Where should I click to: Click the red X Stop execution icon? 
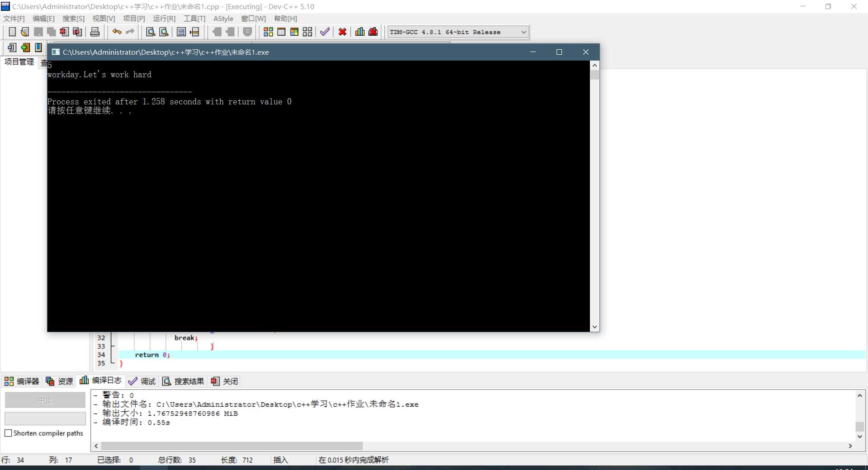pyautogui.click(x=343, y=32)
